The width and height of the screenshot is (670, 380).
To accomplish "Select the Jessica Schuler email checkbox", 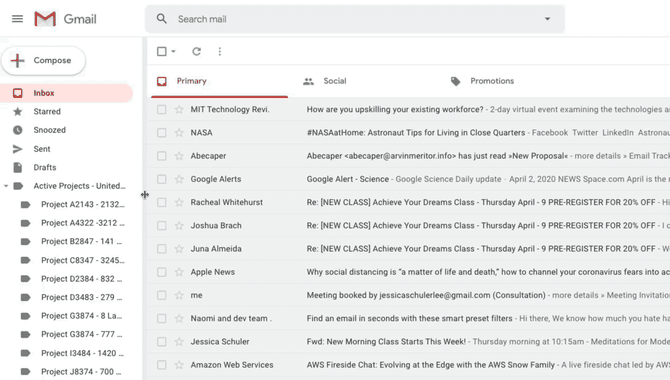I will pos(162,342).
